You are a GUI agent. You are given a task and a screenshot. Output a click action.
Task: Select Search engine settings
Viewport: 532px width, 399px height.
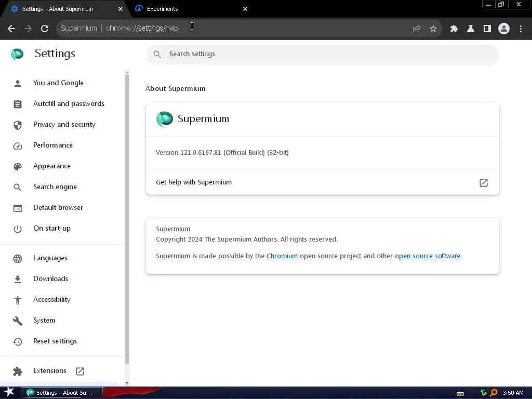(x=55, y=187)
